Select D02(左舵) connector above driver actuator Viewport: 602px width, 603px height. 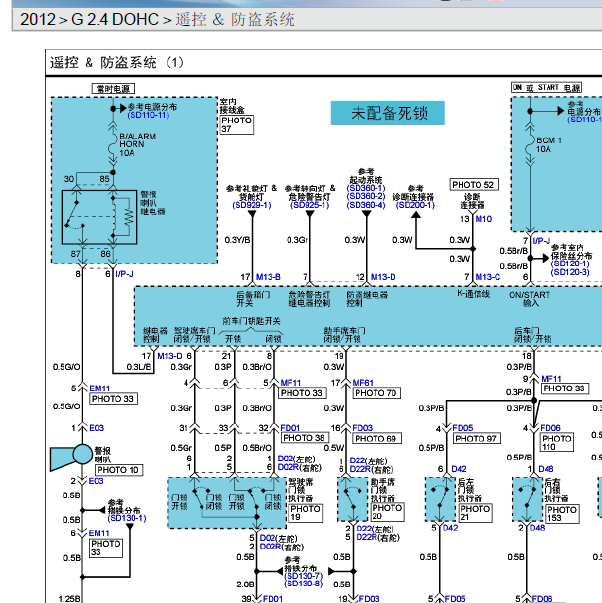[296, 459]
